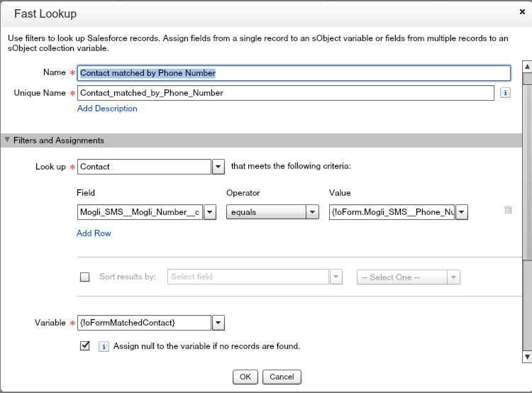Enable the Sort results by checkbox

click(x=85, y=277)
